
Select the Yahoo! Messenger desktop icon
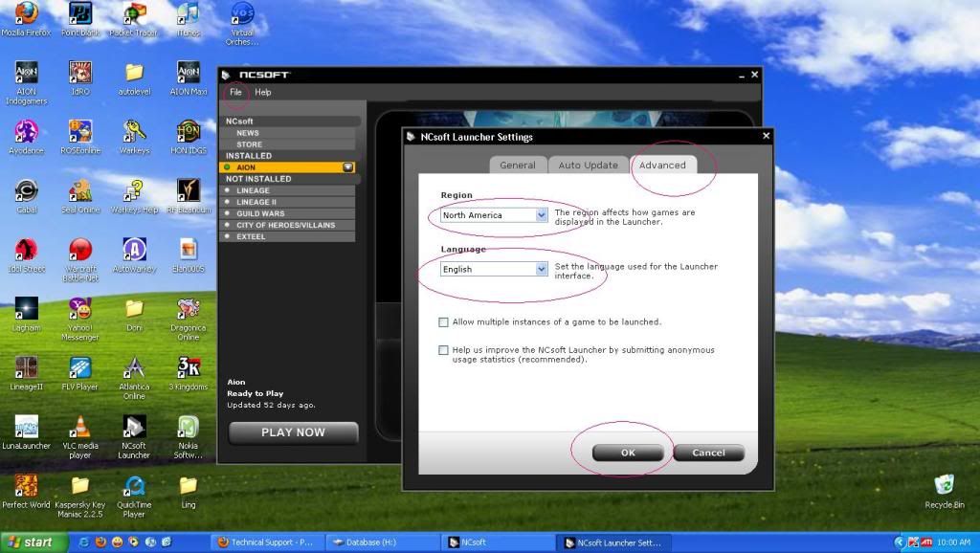click(x=80, y=309)
